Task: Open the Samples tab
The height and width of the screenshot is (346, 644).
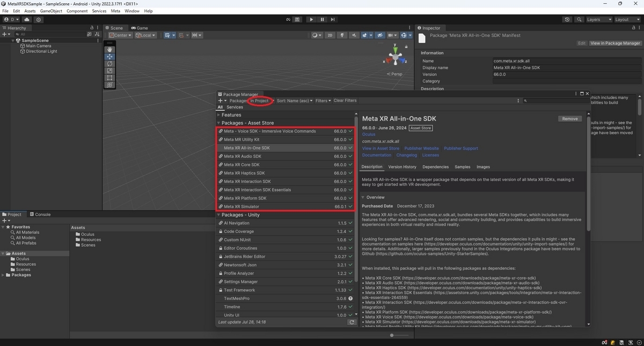Action: tap(462, 167)
